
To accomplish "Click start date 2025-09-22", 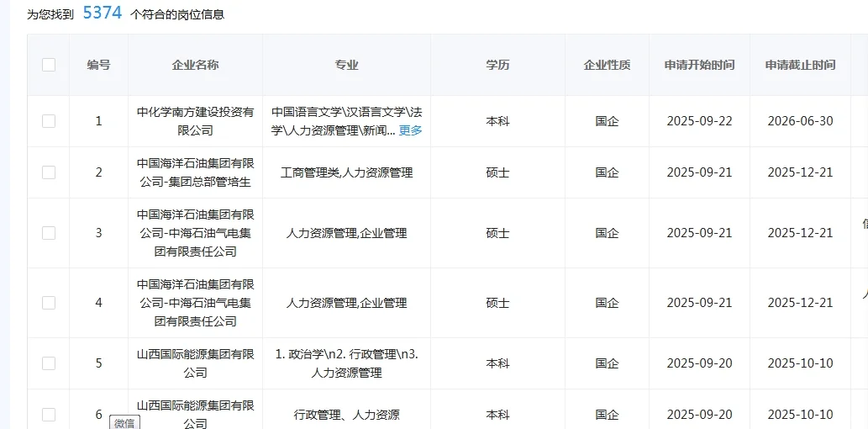I will (699, 121).
